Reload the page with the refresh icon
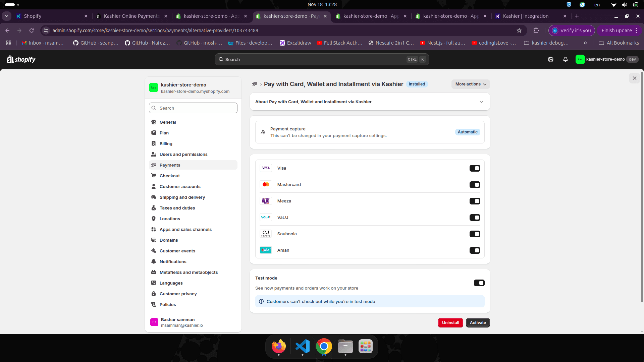This screenshot has height=362, width=644. tap(32, 31)
